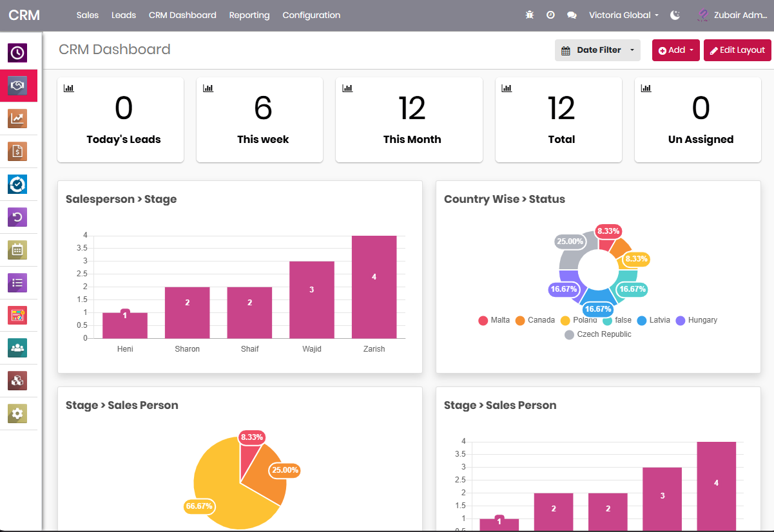Viewport: 774px width, 532px height.
Task: Expand the Victoria Global company selector
Action: pos(623,15)
